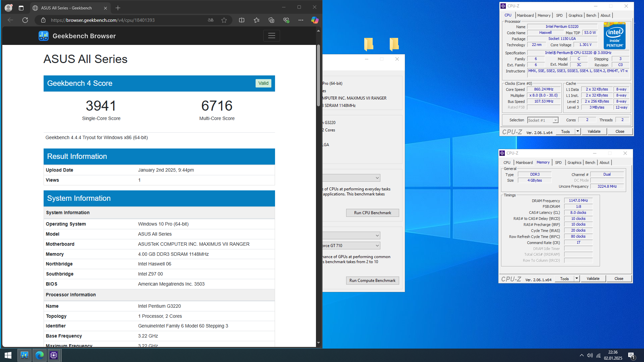Open CPU-Z from the taskbar

tap(54, 355)
